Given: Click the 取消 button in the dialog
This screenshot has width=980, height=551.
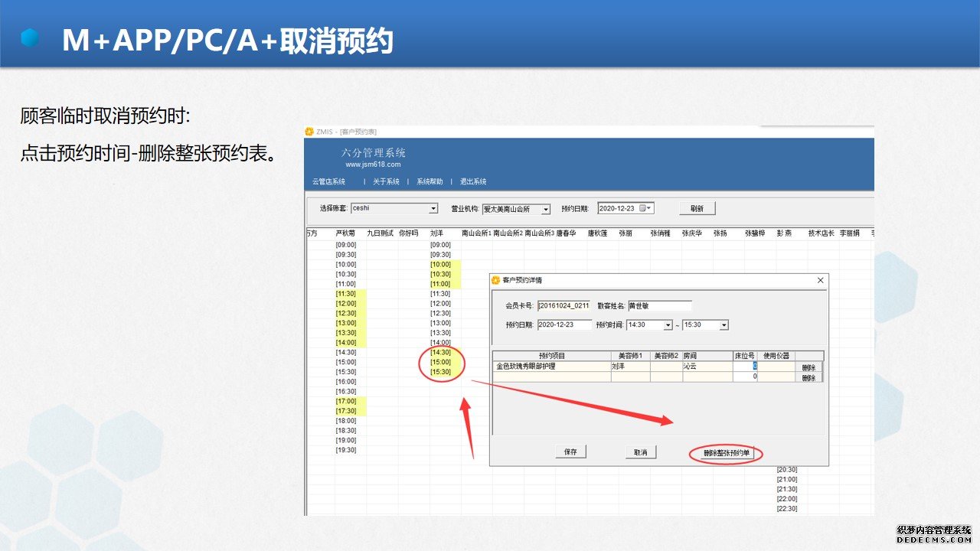Looking at the screenshot, I should 640,452.
